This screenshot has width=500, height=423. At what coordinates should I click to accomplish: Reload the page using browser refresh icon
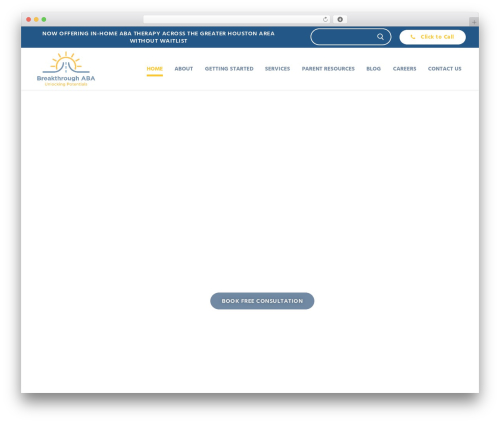point(325,20)
